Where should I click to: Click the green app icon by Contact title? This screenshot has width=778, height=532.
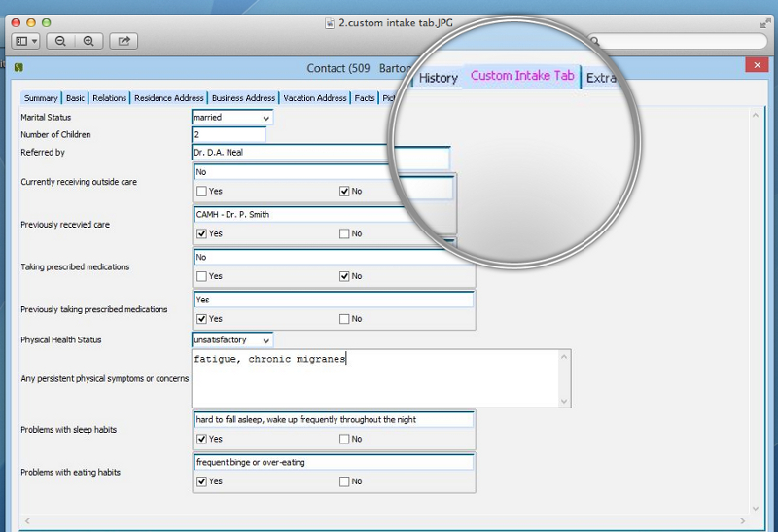(18, 67)
